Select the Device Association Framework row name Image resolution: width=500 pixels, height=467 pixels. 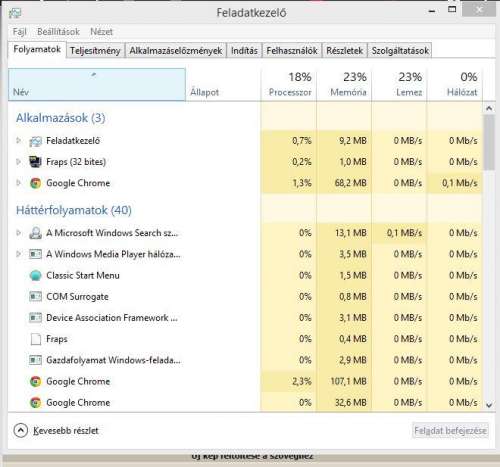tap(112, 318)
